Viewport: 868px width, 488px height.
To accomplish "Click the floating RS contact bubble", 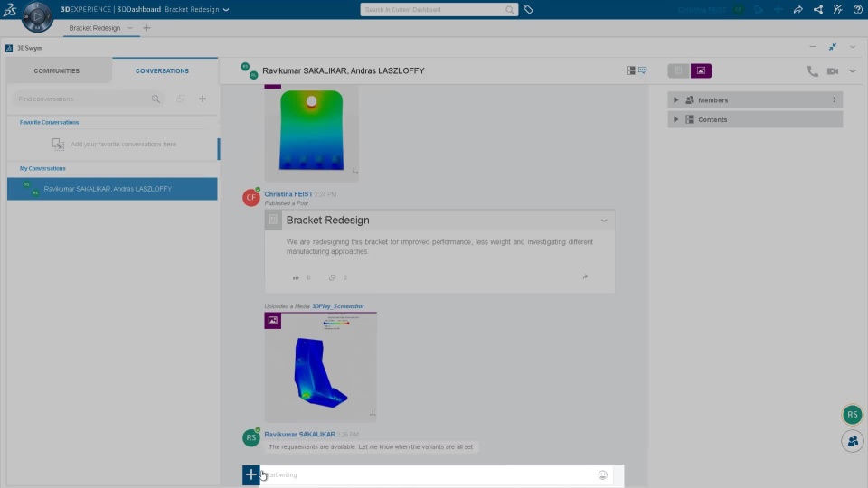I will [x=853, y=415].
